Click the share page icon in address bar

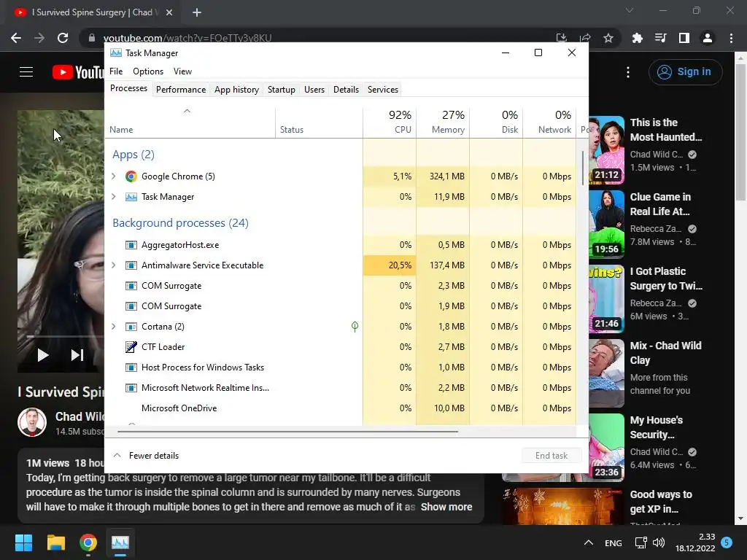click(585, 38)
